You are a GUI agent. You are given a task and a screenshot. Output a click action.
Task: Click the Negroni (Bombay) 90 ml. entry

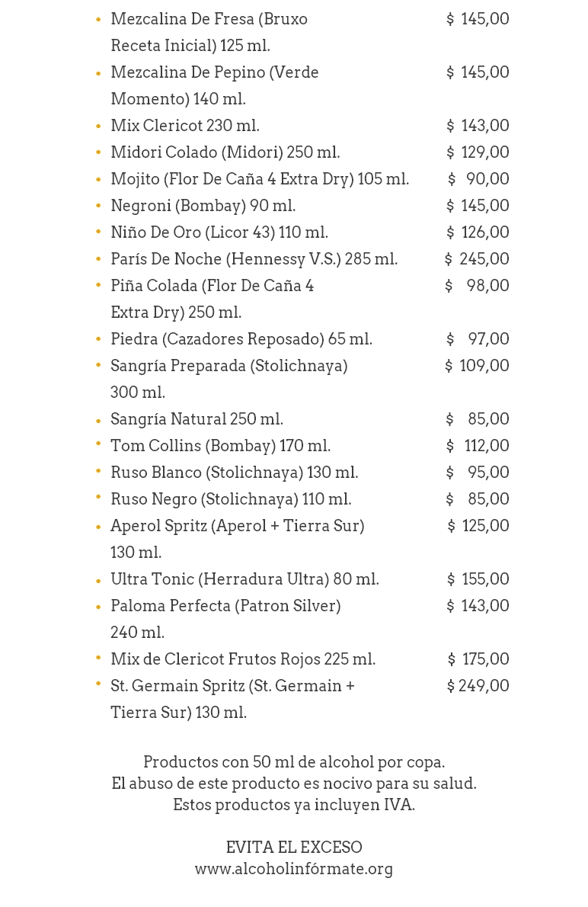203,206
